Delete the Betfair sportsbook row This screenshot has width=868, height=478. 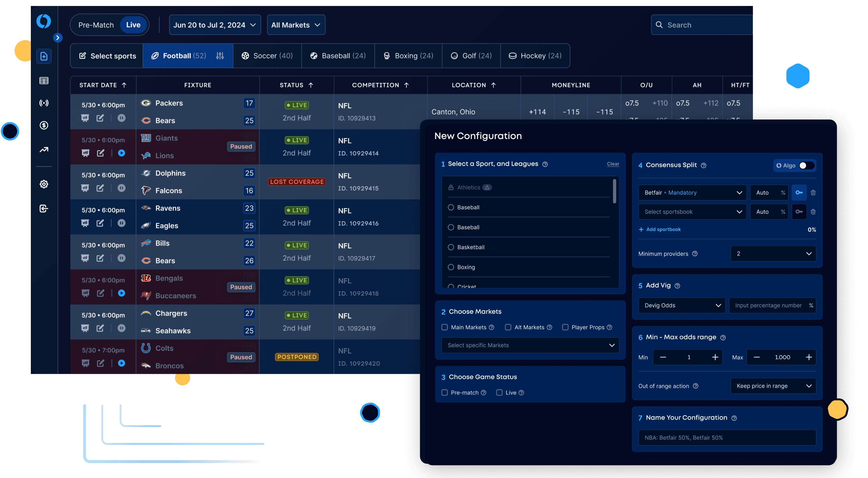813,193
